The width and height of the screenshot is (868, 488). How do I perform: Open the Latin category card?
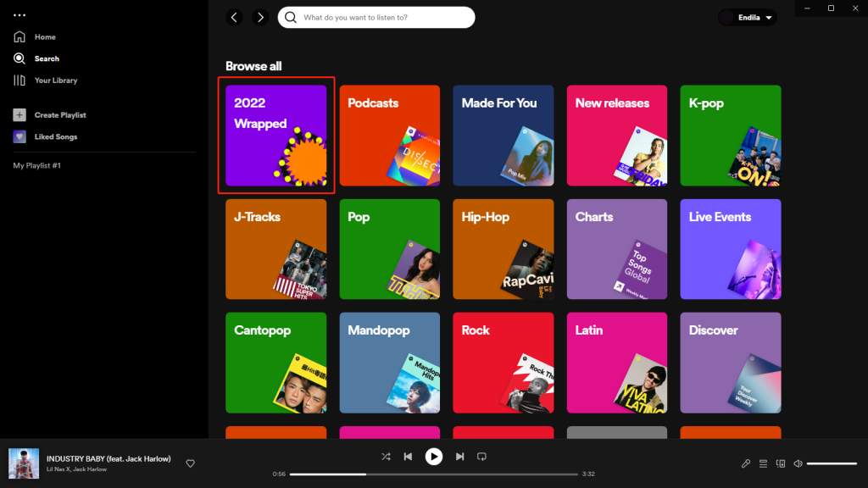click(617, 363)
